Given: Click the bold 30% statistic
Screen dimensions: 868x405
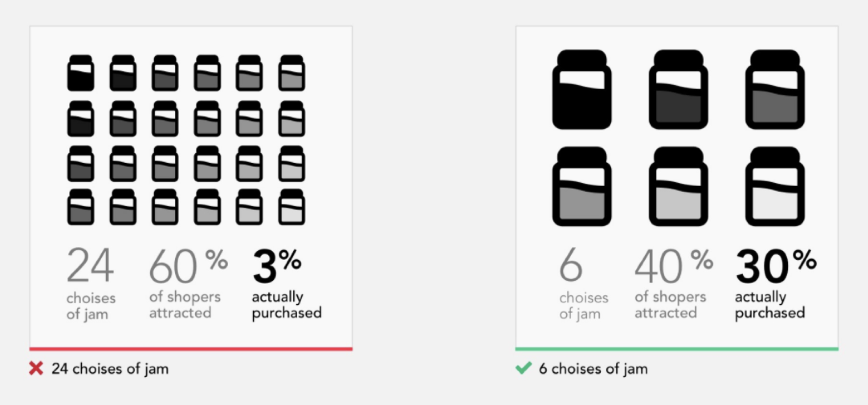Looking at the screenshot, I should coord(776,266).
